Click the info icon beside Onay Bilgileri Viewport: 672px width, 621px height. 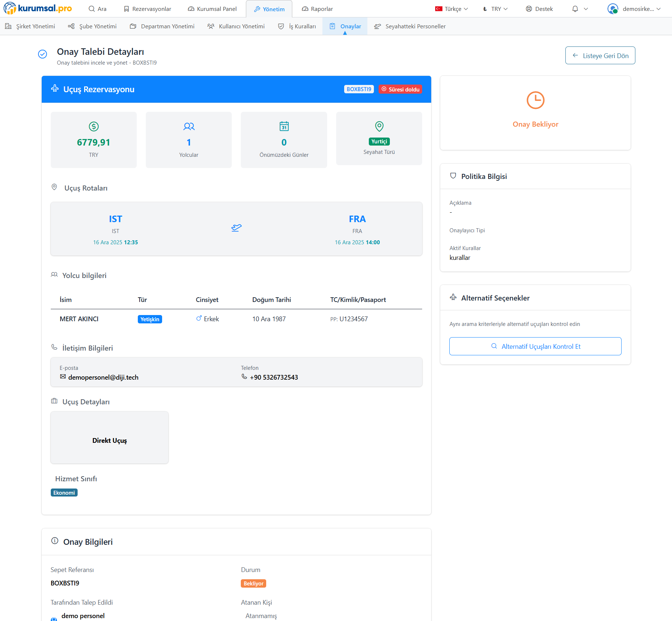(x=55, y=541)
